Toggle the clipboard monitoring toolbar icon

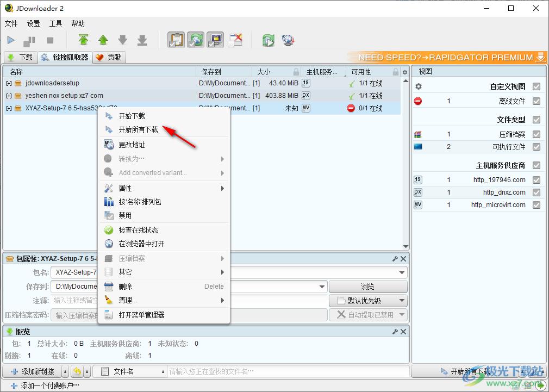(x=176, y=40)
